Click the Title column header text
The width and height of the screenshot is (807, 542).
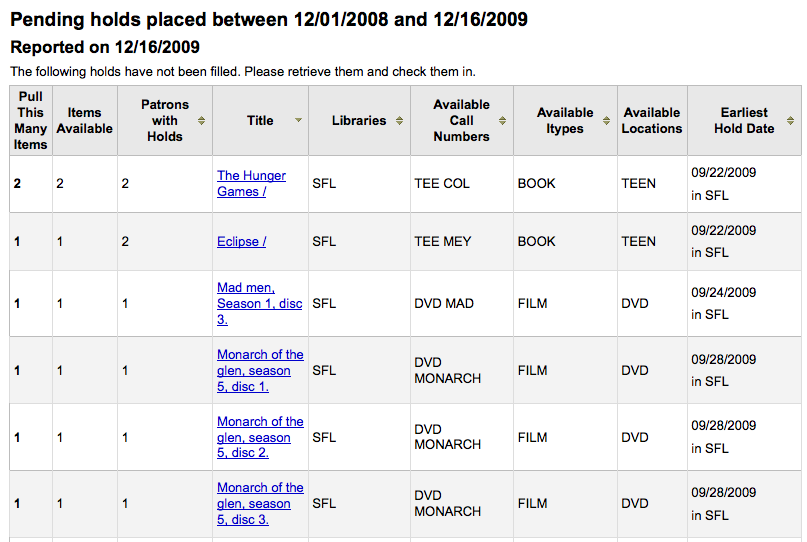pyautogui.click(x=260, y=120)
